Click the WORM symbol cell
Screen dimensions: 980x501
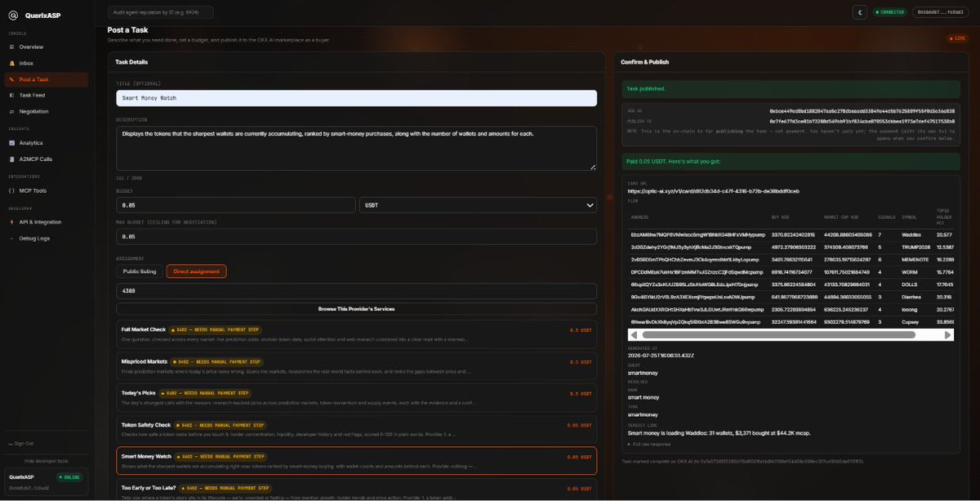[x=910, y=271]
